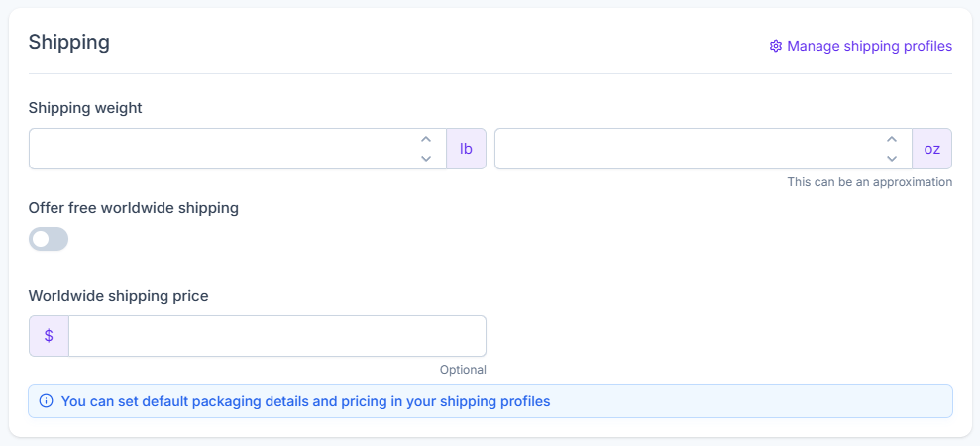Image resolution: width=980 pixels, height=446 pixels.
Task: Decrease the ounces weight with down arrow
Action: (892, 158)
